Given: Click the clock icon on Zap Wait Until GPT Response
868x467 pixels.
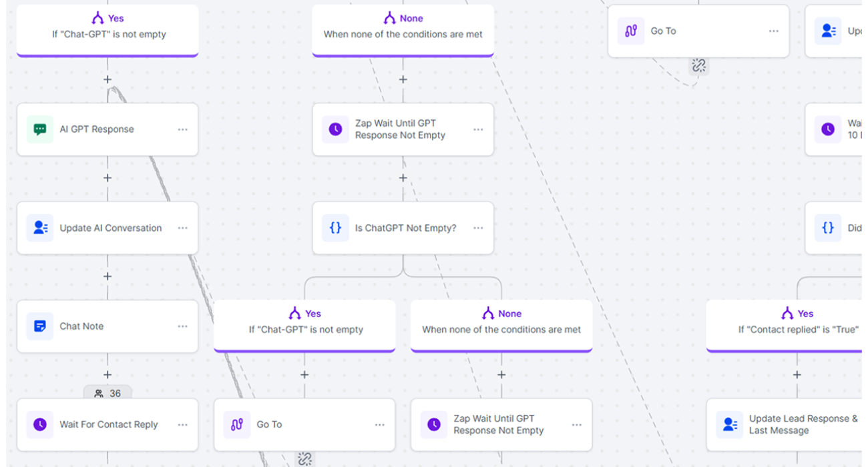Looking at the screenshot, I should pos(335,129).
